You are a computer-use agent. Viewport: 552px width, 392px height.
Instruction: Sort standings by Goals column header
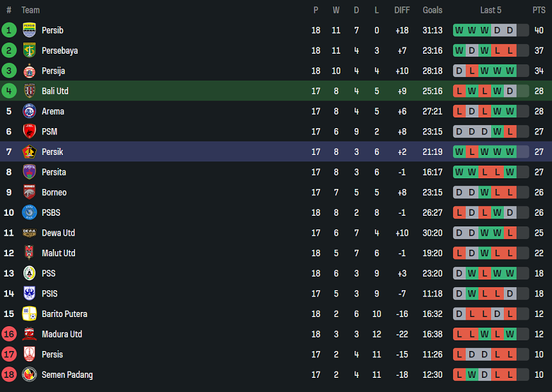coord(432,10)
